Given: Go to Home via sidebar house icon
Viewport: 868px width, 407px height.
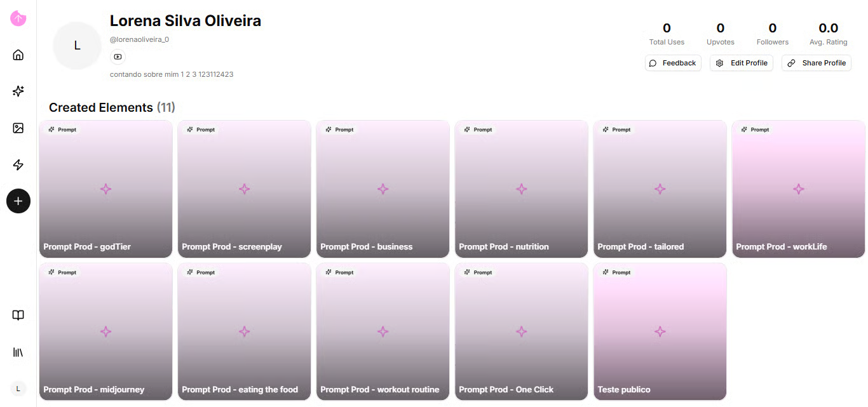Looking at the screenshot, I should pos(18,55).
